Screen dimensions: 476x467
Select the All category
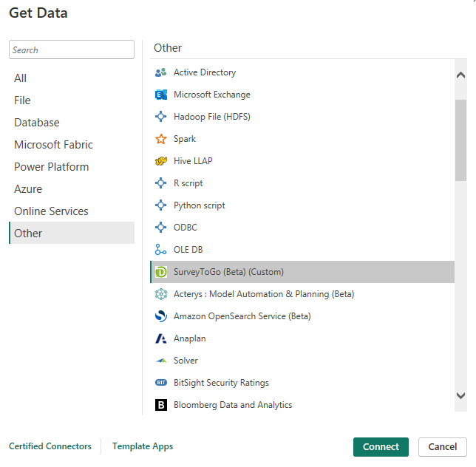(72, 78)
